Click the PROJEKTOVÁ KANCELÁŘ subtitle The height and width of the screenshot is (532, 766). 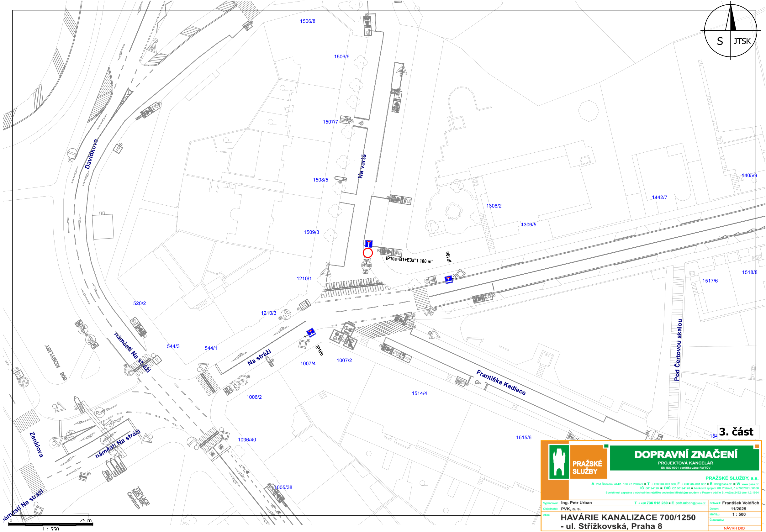coord(685,463)
